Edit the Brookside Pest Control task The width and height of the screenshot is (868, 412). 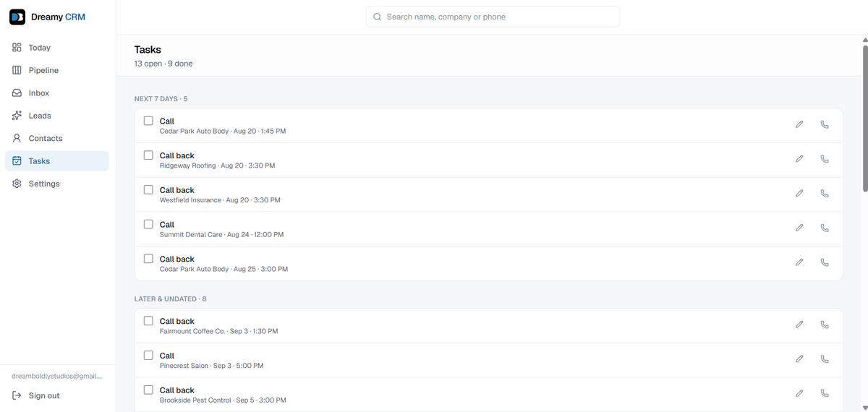coord(799,393)
